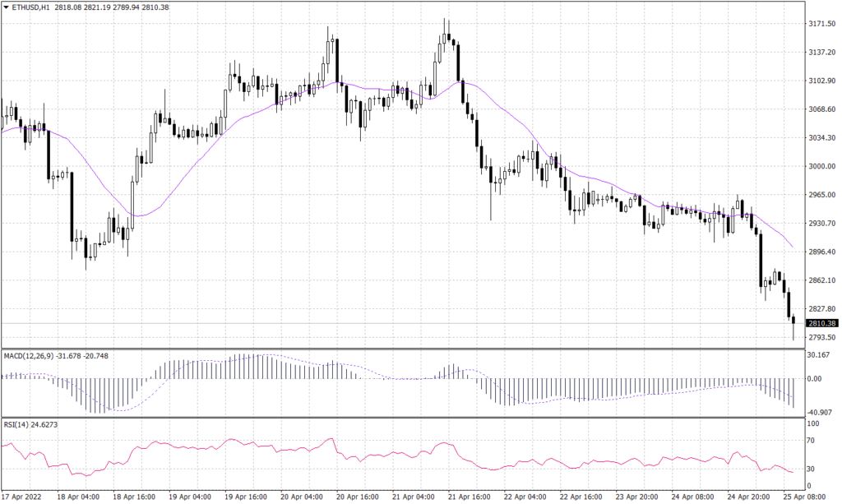The height and width of the screenshot is (504, 842).
Task: Select the open value 2818.08 in header
Action: click(67, 7)
